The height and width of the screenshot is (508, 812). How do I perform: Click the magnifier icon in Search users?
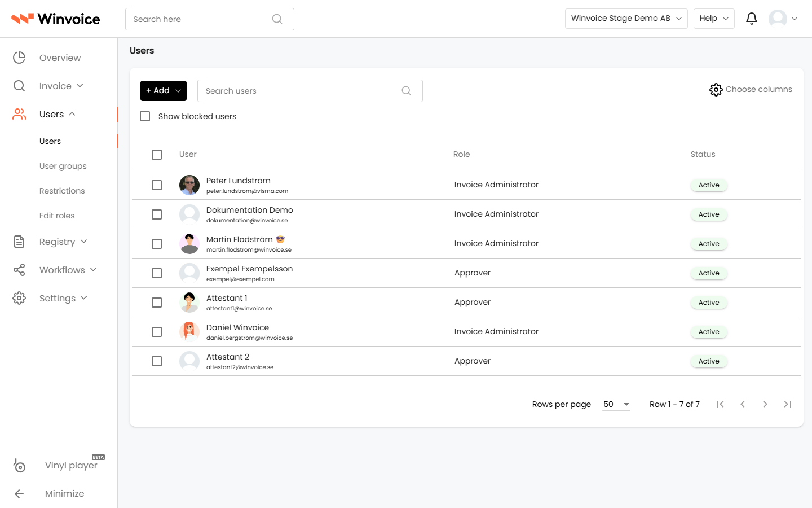click(406, 91)
